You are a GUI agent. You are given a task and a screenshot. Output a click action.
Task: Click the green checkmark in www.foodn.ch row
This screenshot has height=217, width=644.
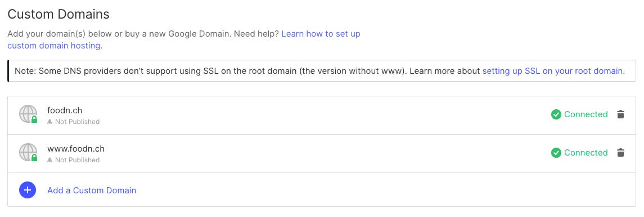click(x=556, y=153)
